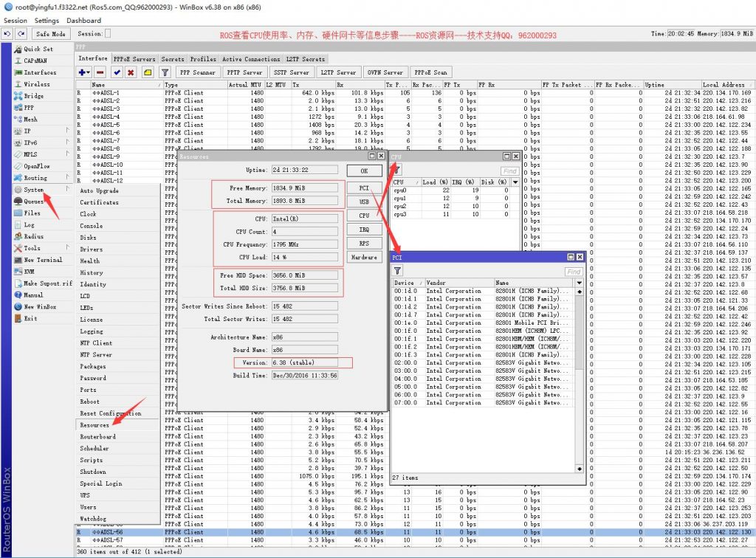This screenshot has height=558, width=756.
Task: Open KVM in sidebar
Action: (x=29, y=272)
